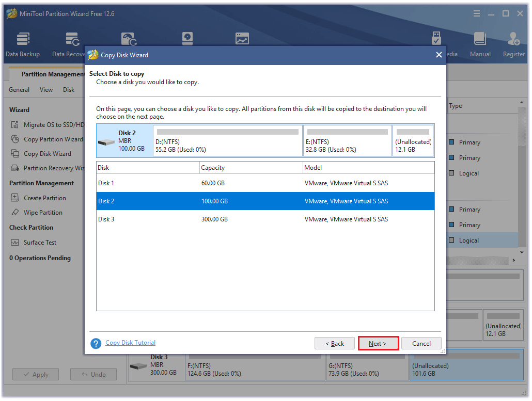Choose Create Partition in sidebar
The width and height of the screenshot is (532, 401).
coord(38,198)
